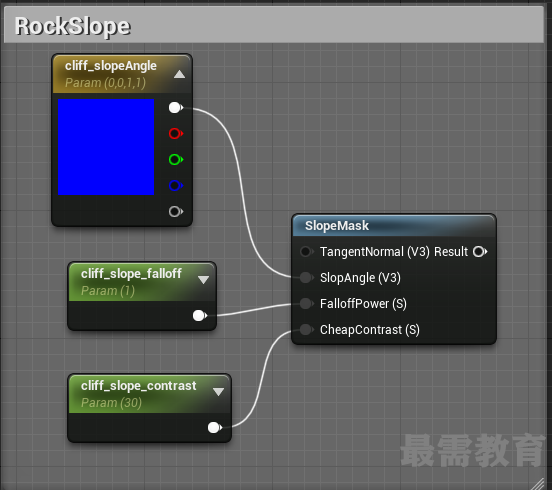Screen dimensions: 552x490
Task: Click the SlopeMask Result output pin
Action: tap(480, 252)
